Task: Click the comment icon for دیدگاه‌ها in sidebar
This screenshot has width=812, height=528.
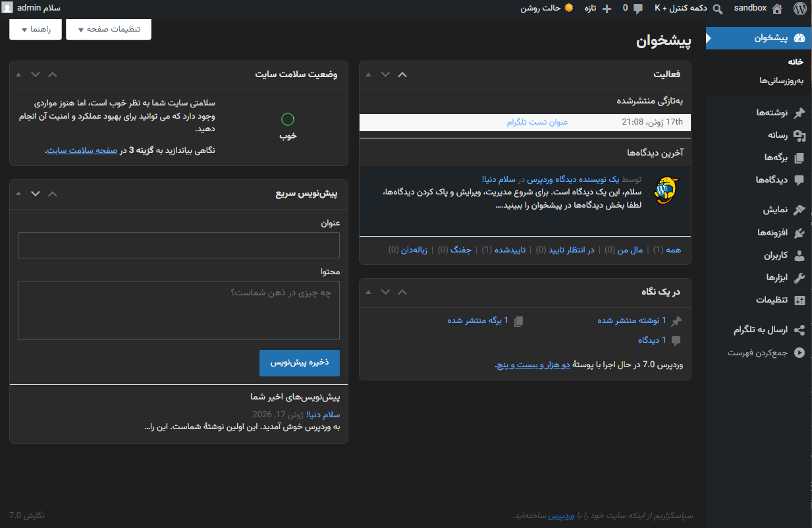Action: [x=799, y=180]
